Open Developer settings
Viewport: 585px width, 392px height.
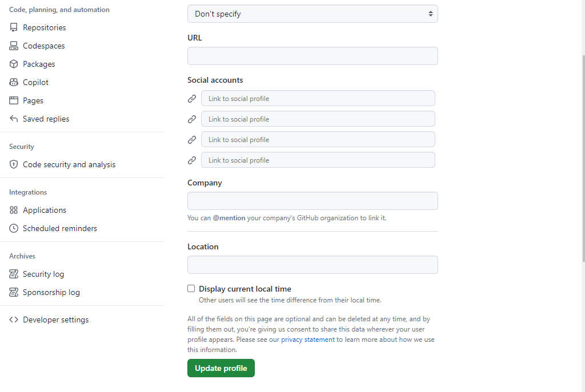point(55,320)
